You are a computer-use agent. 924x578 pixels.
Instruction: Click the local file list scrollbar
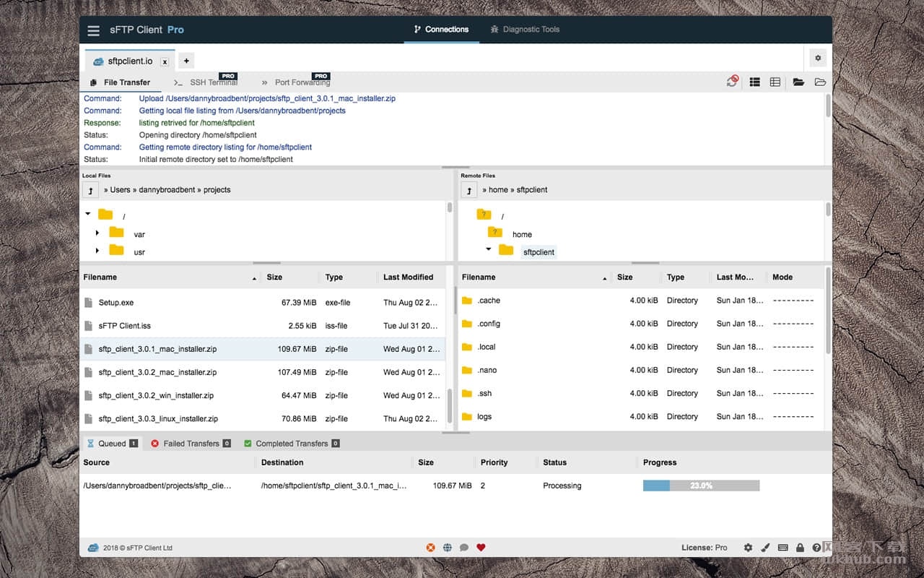(450, 405)
